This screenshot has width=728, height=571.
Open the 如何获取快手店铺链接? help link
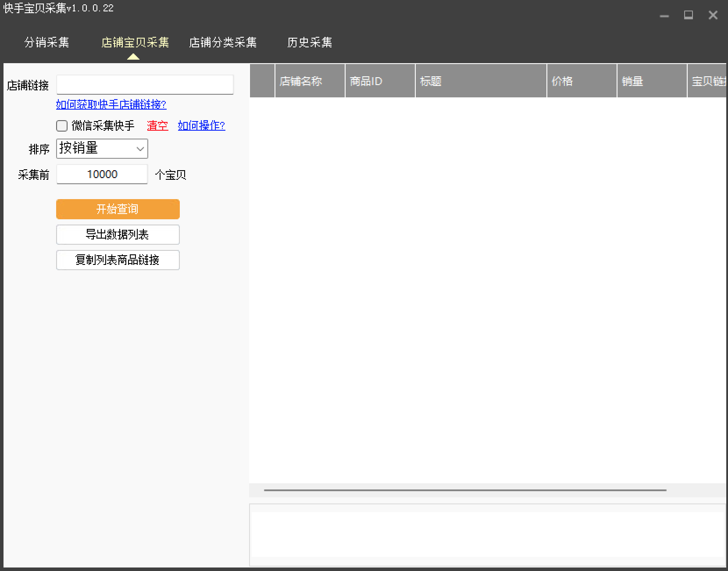coord(111,104)
